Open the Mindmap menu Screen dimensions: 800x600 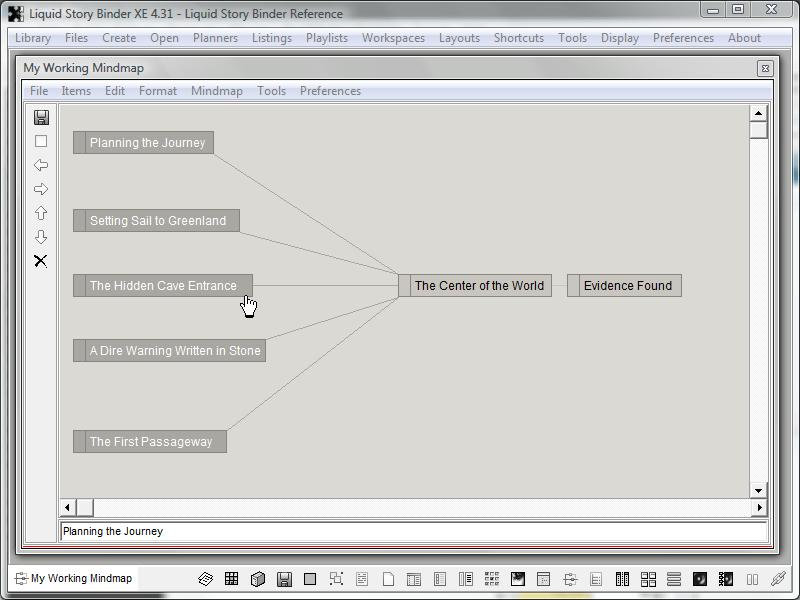[216, 91]
